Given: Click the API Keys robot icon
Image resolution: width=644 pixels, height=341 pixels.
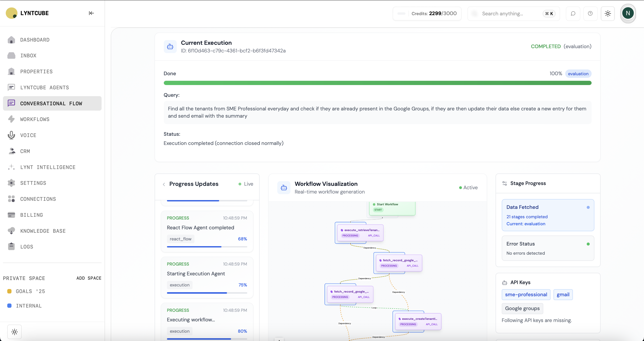Looking at the screenshot, I should click(x=505, y=283).
